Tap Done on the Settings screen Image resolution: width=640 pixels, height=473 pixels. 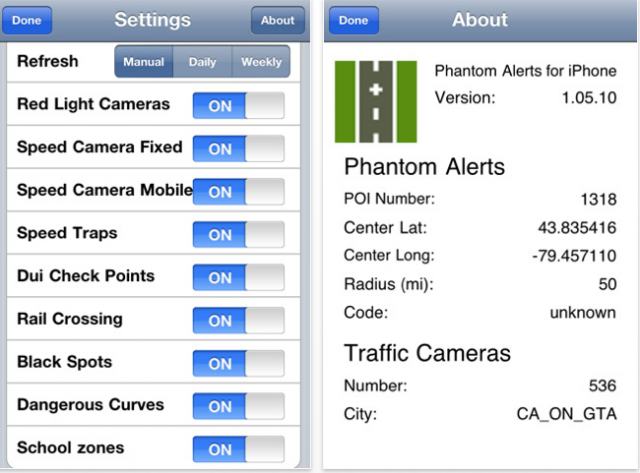pyautogui.click(x=27, y=20)
